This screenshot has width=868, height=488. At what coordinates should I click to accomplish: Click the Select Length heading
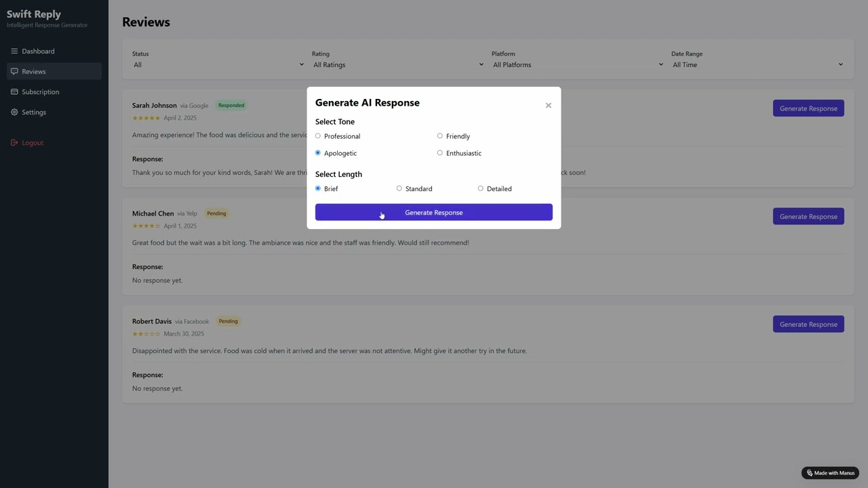pos(338,174)
